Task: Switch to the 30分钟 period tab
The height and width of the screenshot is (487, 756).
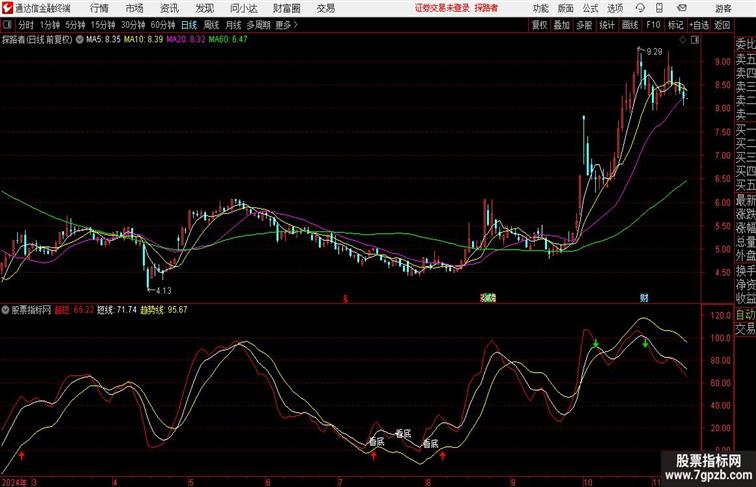Action: (133, 25)
